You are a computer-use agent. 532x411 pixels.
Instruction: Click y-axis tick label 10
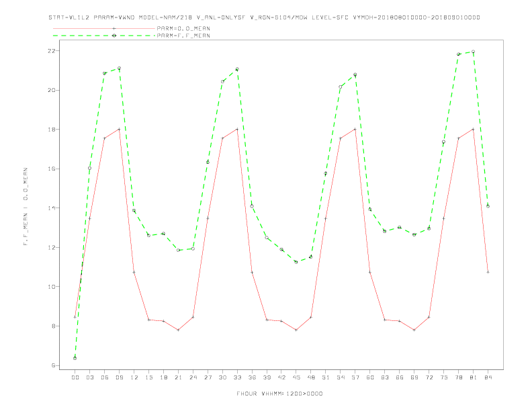click(x=52, y=287)
